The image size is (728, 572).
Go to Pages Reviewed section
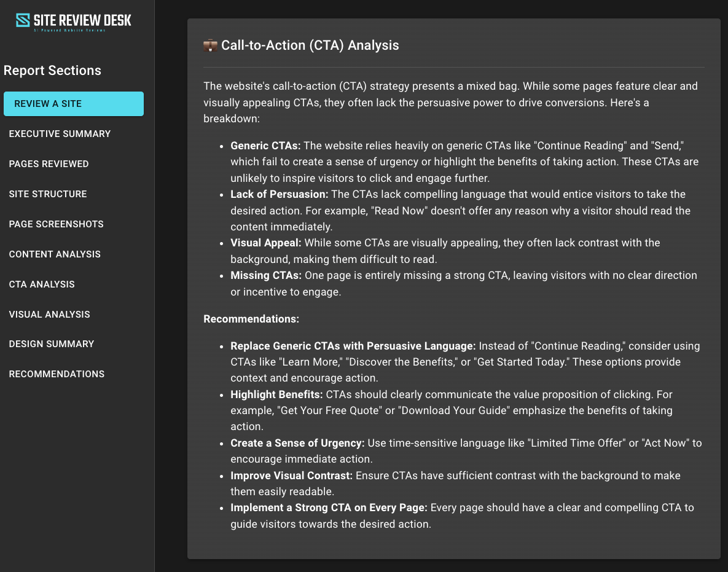(49, 164)
